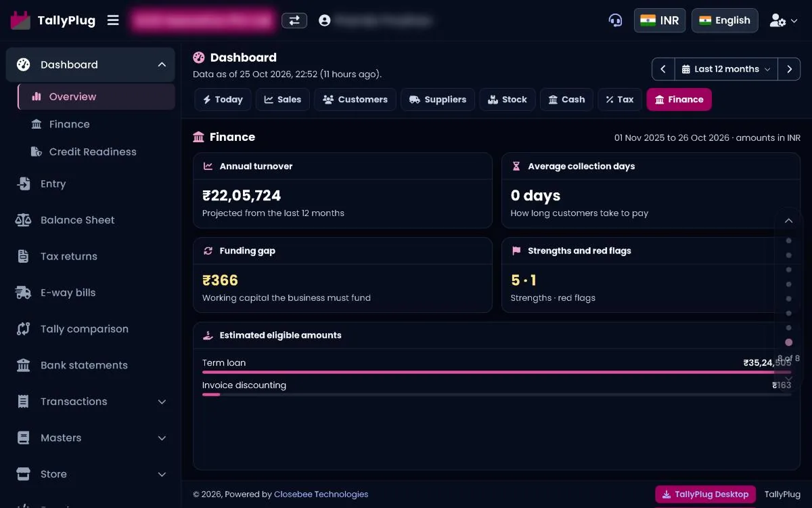Switch to the Tax tab
812x508 pixels.
click(x=620, y=100)
